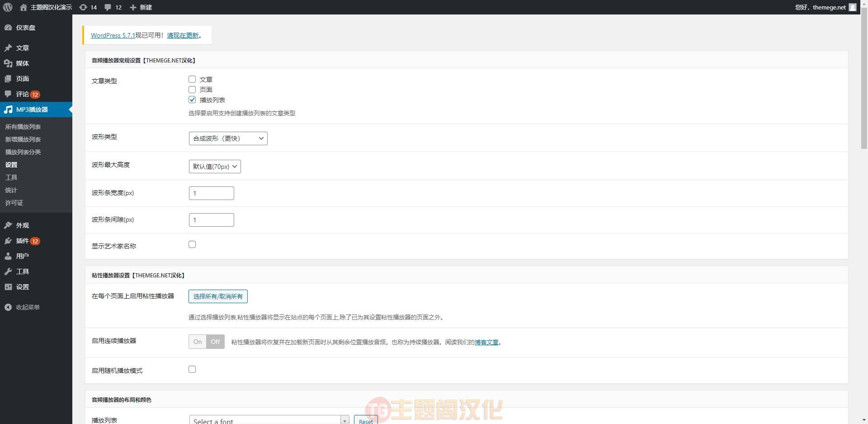
Task: Tick the 显示艺术家名称 checkbox
Action: pos(192,244)
